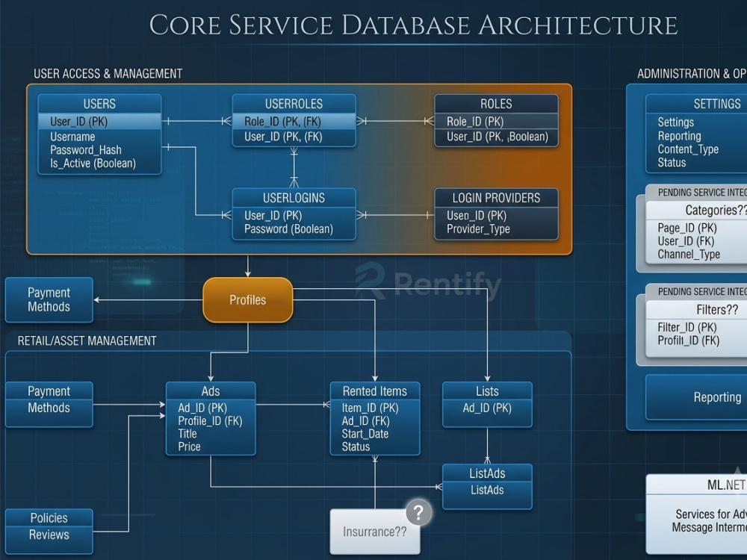747x560 pixels.
Task: Click User_ID (PK, Boolean) in ROLES
Action: click(x=496, y=137)
